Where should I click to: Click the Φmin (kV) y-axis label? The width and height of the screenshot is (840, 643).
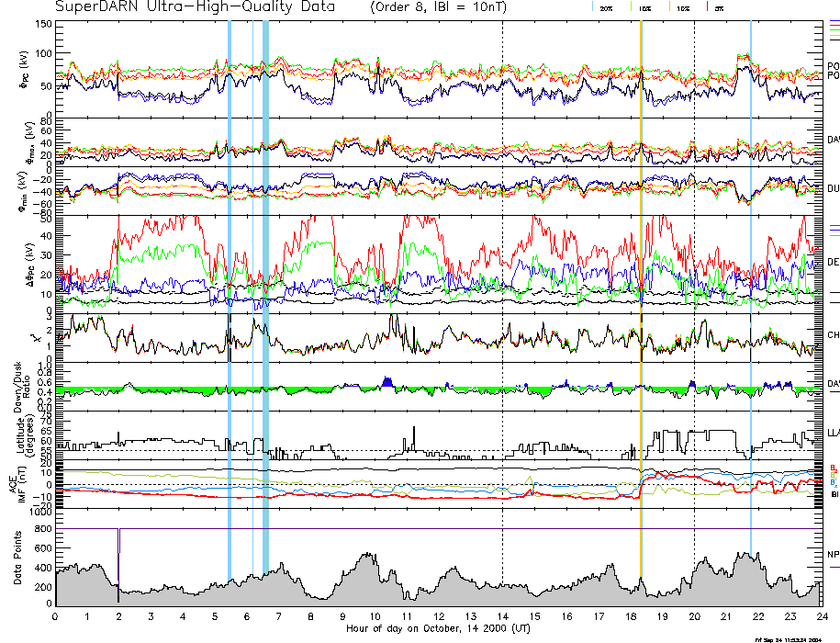point(24,192)
